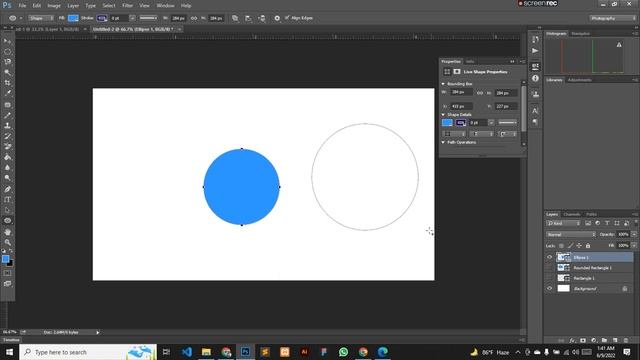640x360 pixels.
Task: Open path operations in options bar
Action: click(x=235, y=18)
